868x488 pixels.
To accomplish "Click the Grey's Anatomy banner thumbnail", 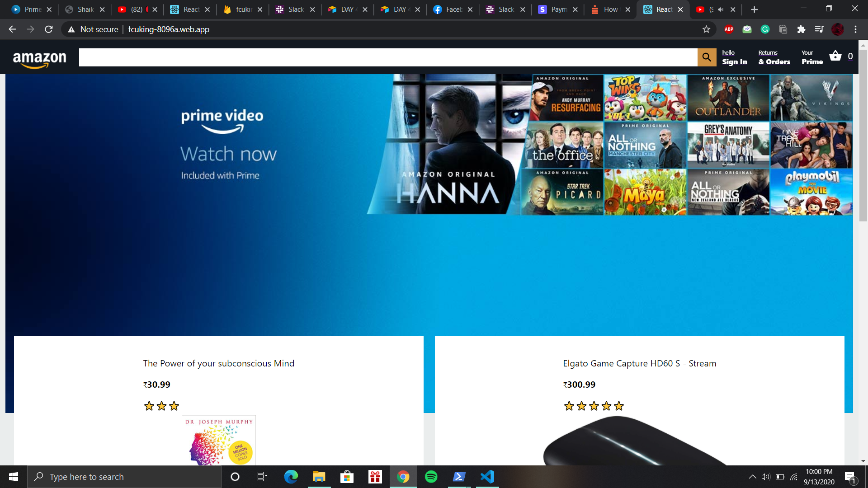I will (x=728, y=145).
